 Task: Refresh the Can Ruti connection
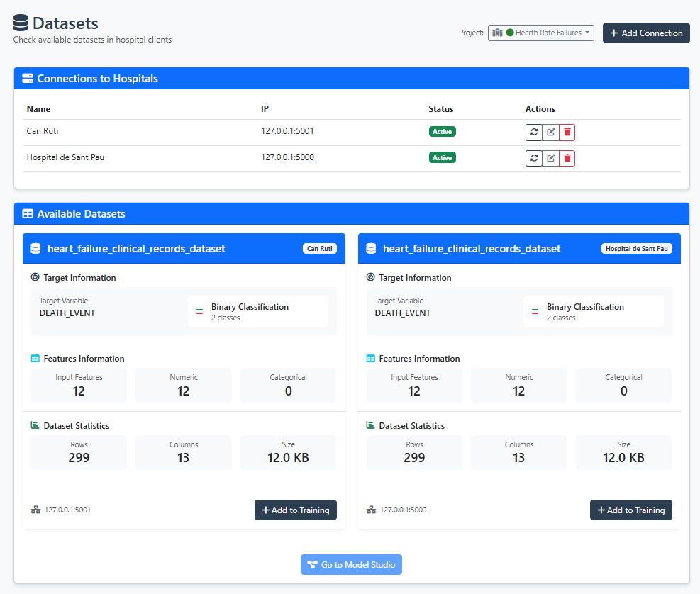pyautogui.click(x=534, y=132)
